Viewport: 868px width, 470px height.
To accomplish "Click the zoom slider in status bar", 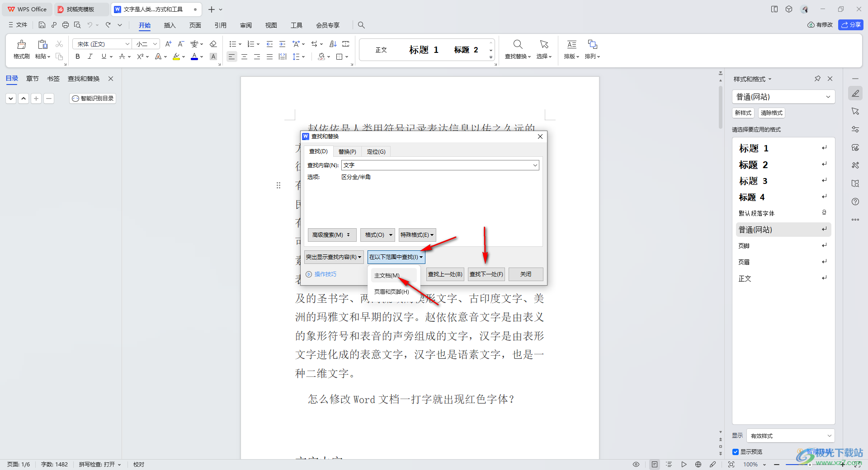I will (x=809, y=465).
